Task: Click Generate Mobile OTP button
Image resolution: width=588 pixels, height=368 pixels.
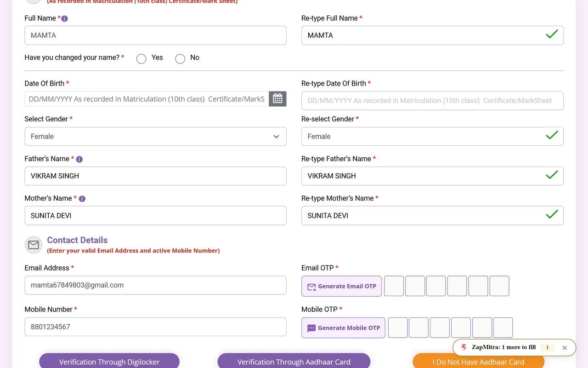Action: click(344, 328)
